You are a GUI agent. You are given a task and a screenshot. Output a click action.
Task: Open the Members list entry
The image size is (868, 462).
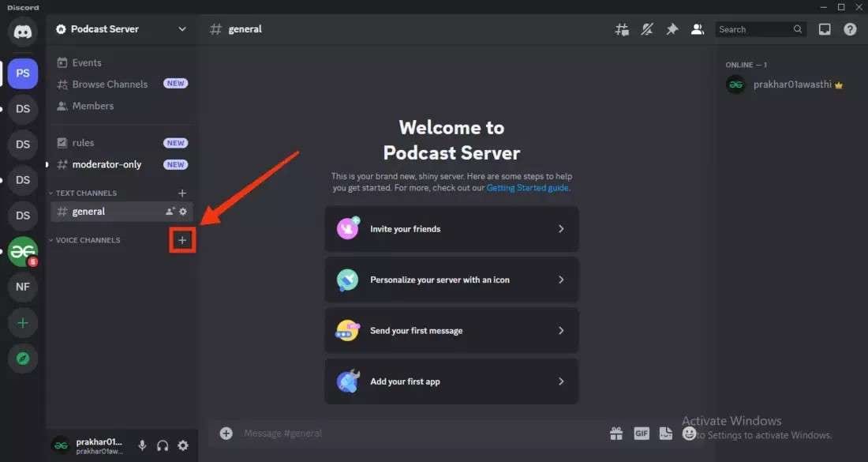point(122,106)
